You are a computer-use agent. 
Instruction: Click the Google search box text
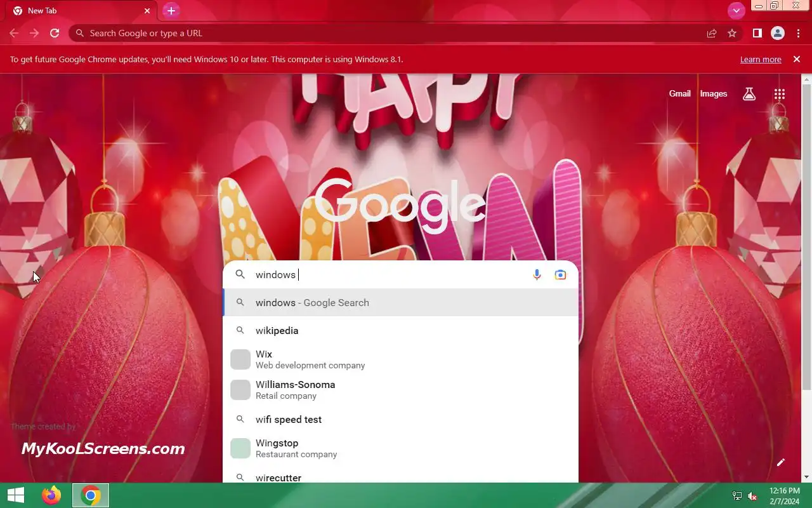coord(275,274)
